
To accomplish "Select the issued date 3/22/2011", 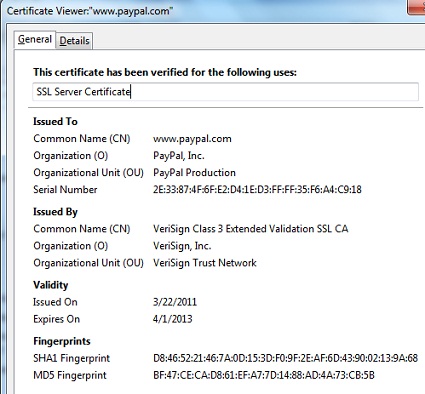I will pyautogui.click(x=175, y=302).
